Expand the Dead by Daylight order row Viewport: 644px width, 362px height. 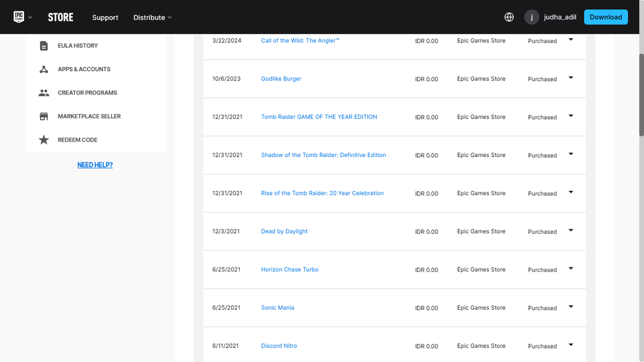point(571,231)
